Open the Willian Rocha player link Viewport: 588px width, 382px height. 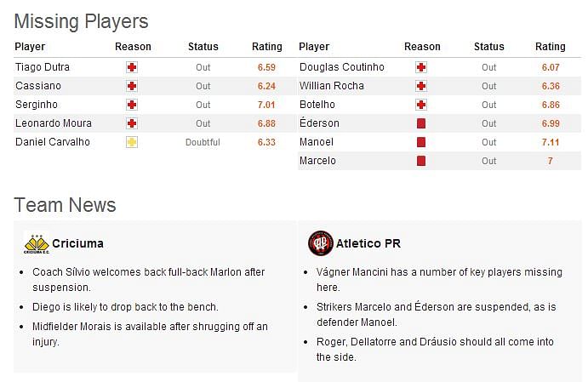pyautogui.click(x=332, y=86)
